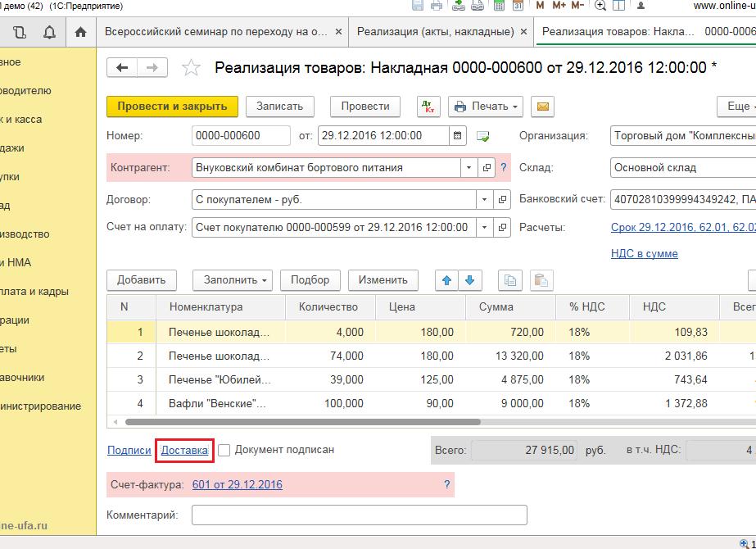756x549 pixels.
Task: Expand the Счет на оплату dropdown list
Action: pyautogui.click(x=484, y=227)
